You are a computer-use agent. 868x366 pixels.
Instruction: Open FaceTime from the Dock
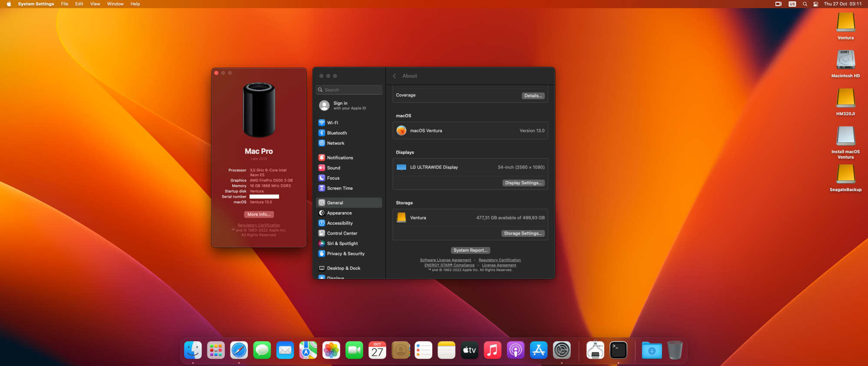(354, 350)
